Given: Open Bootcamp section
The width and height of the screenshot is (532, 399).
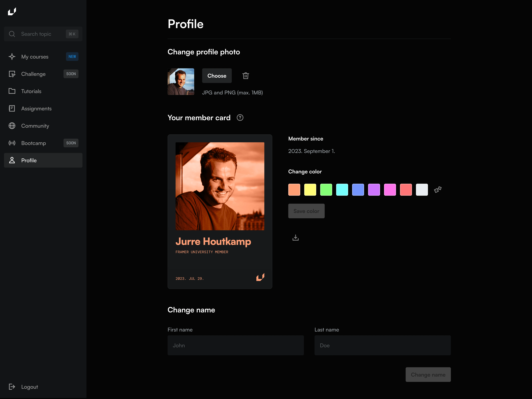Looking at the screenshot, I should pyautogui.click(x=43, y=143).
